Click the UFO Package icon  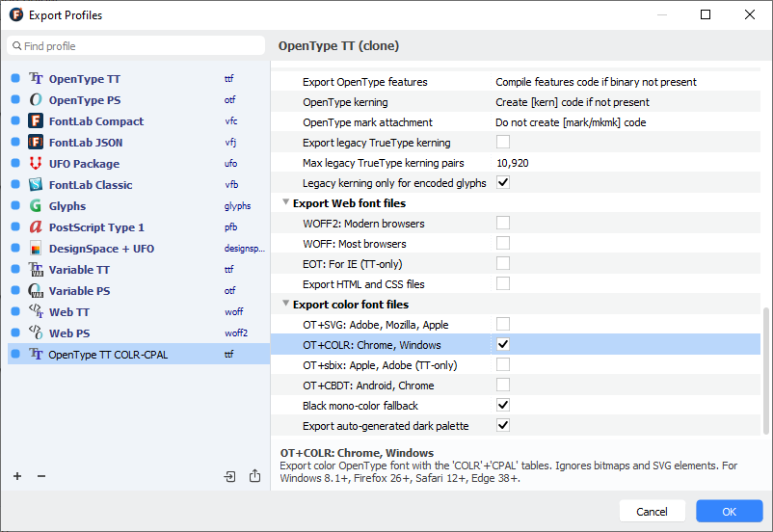pyautogui.click(x=36, y=163)
